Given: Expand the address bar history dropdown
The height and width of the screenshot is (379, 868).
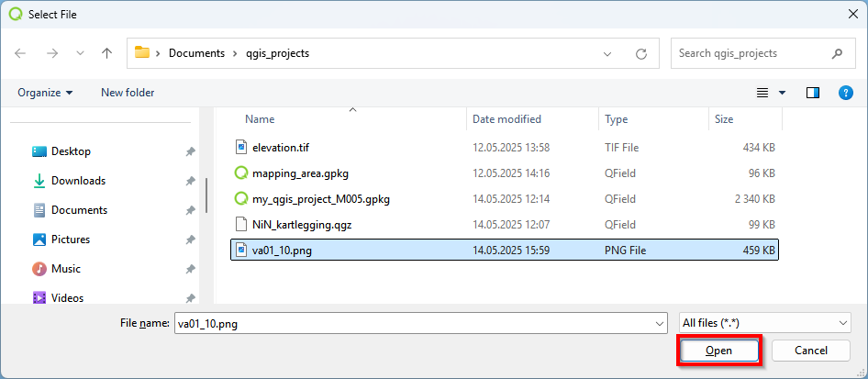Looking at the screenshot, I should coord(607,53).
